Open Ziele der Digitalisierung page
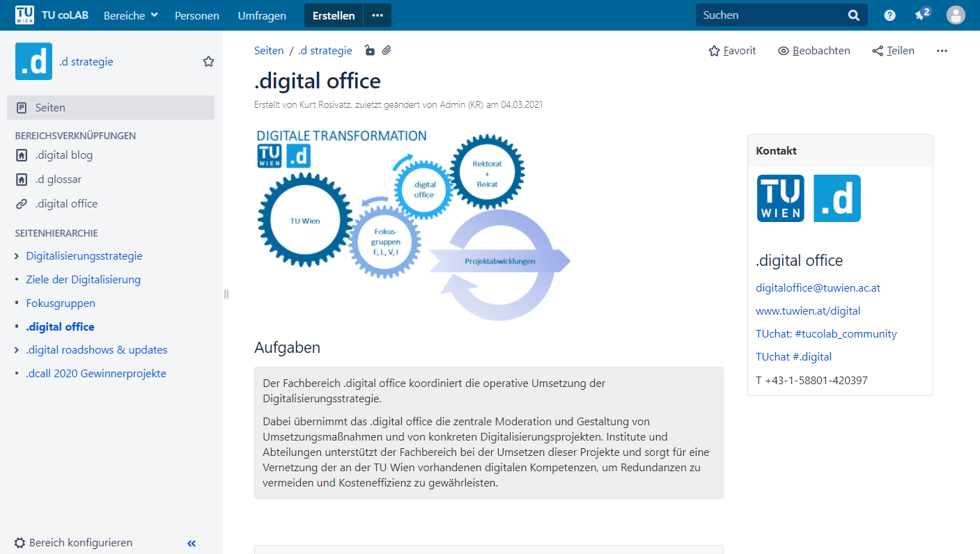 click(84, 280)
